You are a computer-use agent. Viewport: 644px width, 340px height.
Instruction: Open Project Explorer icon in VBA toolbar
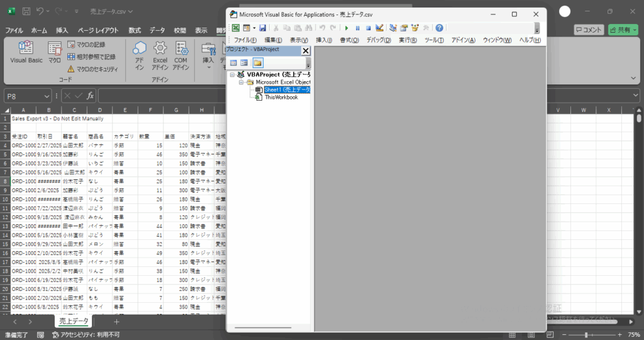(393, 28)
